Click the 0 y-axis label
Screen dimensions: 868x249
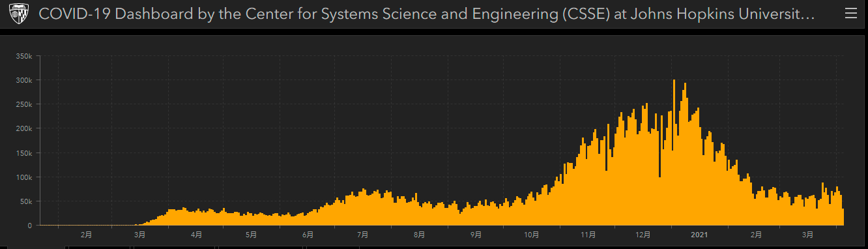tap(30, 226)
